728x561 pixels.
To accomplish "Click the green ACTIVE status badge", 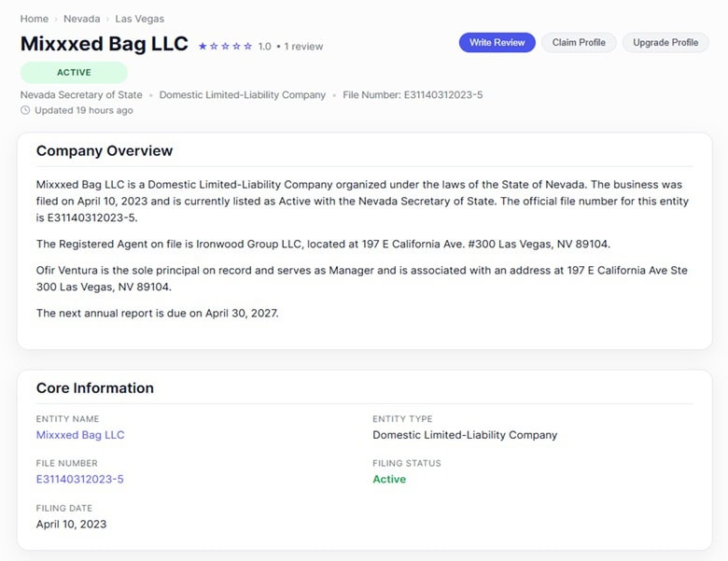I will click(x=74, y=73).
